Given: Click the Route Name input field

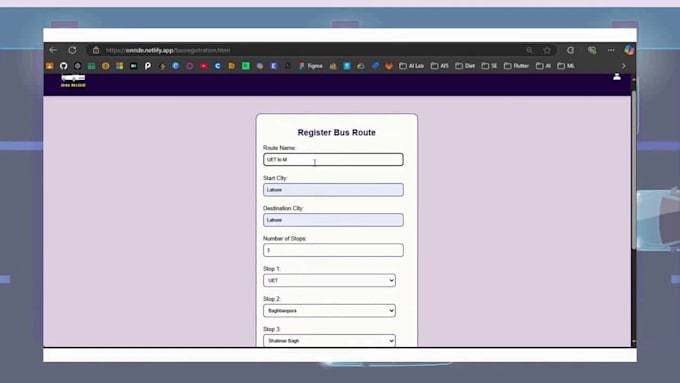Looking at the screenshot, I should point(333,160).
